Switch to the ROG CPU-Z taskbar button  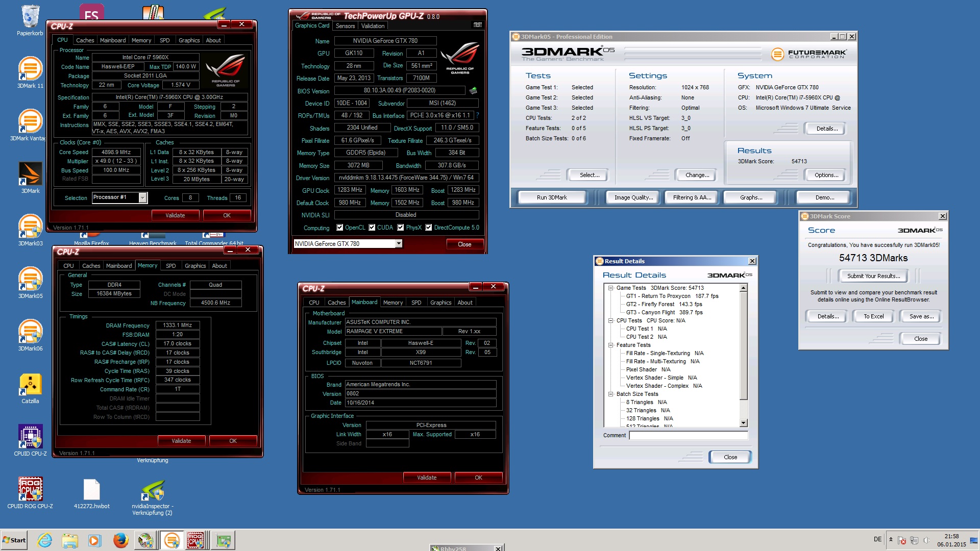(196, 540)
